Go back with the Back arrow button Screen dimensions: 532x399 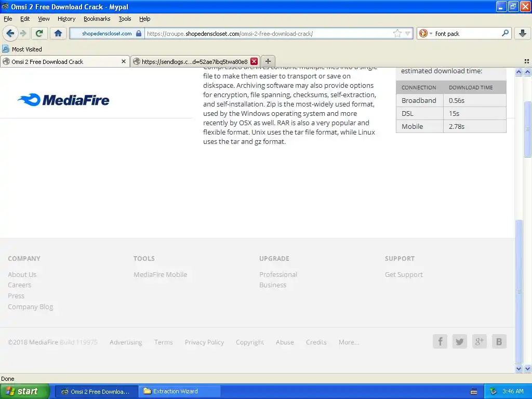(x=10, y=33)
